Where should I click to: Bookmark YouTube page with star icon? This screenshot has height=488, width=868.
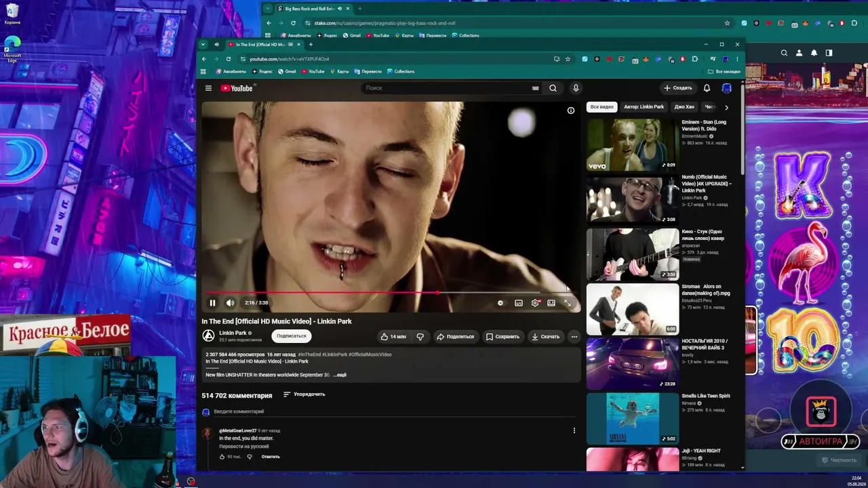click(568, 59)
